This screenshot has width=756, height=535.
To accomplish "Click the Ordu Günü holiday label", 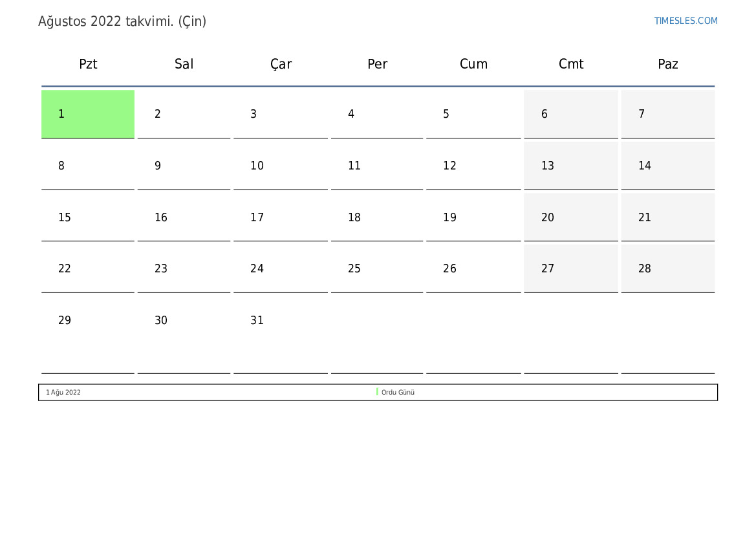I will pos(398,393).
